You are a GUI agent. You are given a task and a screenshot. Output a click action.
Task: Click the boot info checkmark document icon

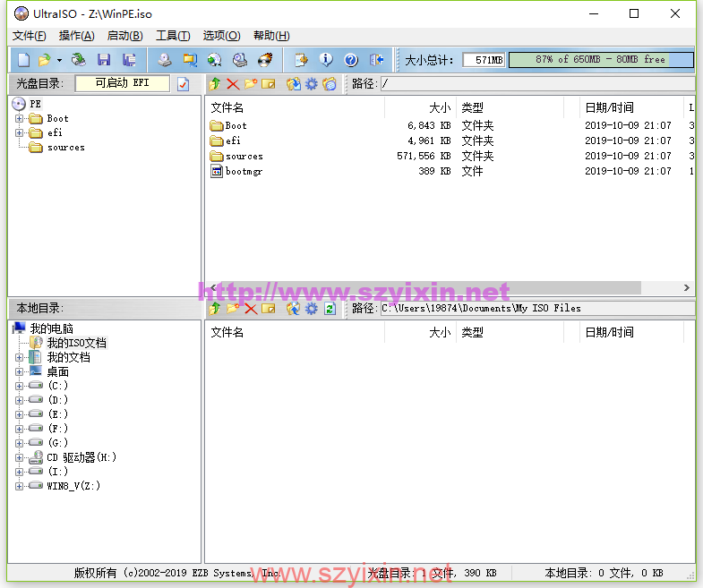183,84
